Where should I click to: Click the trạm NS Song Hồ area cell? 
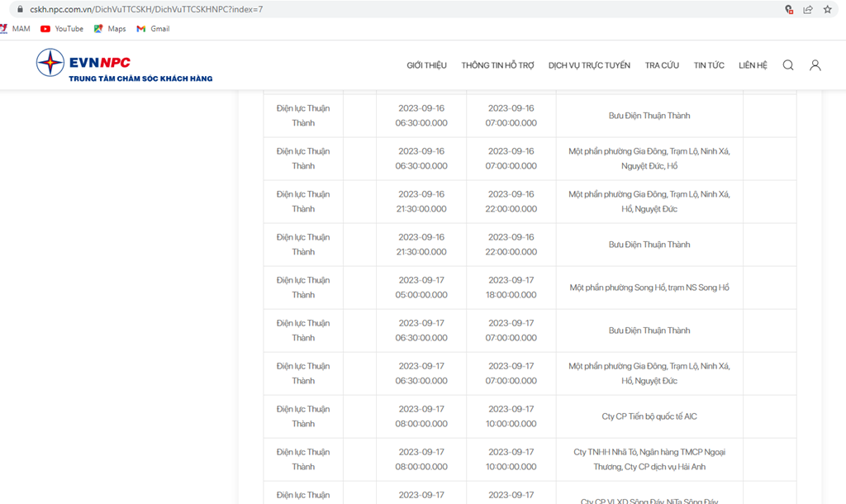(649, 288)
